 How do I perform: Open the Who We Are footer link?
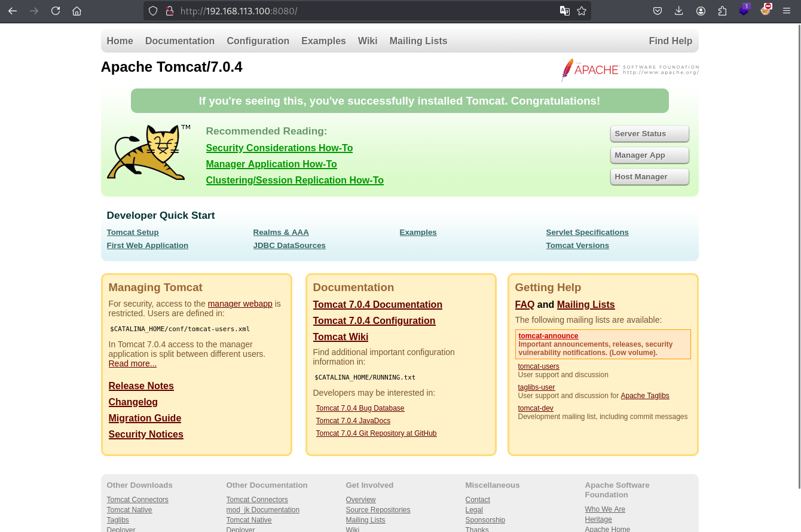[605, 509]
